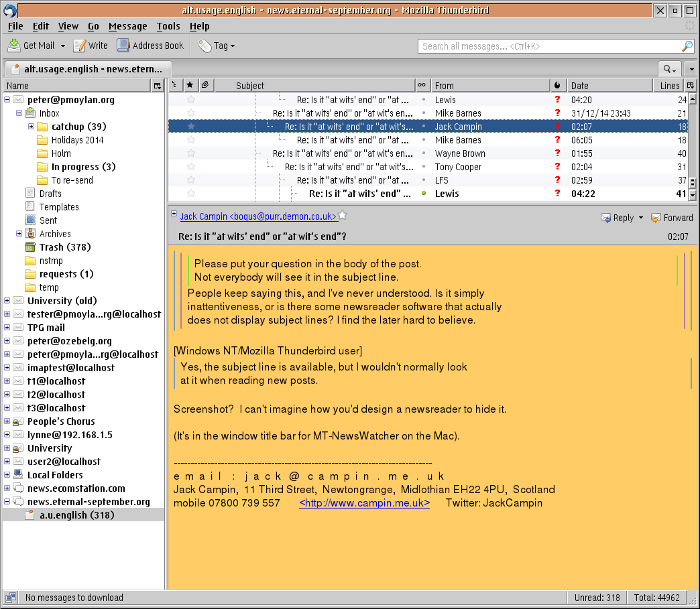Toggle the star beside sender Jack Campin address
The image size is (700, 609).
343,216
